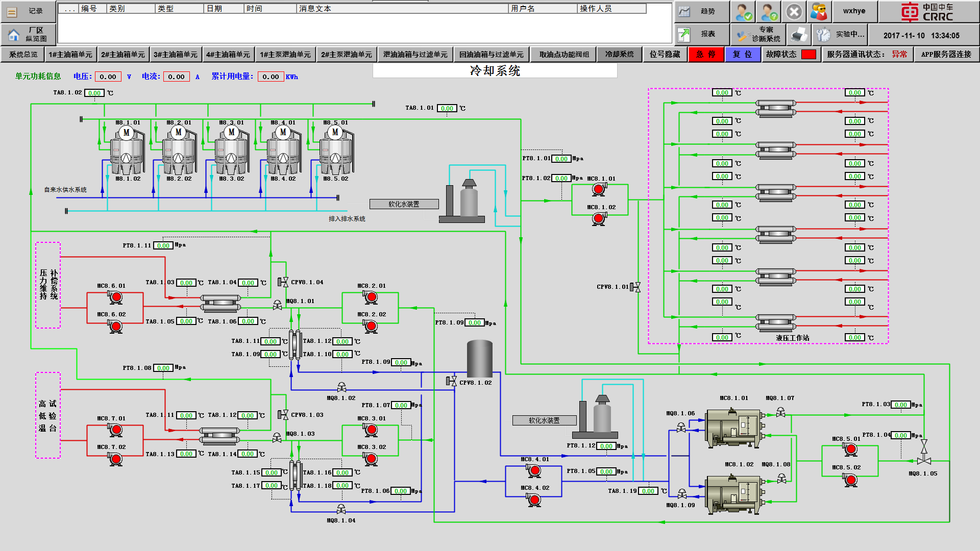Switch to 1#主油箱单元 tab
Viewport: 980px width, 551px height.
(x=70, y=55)
